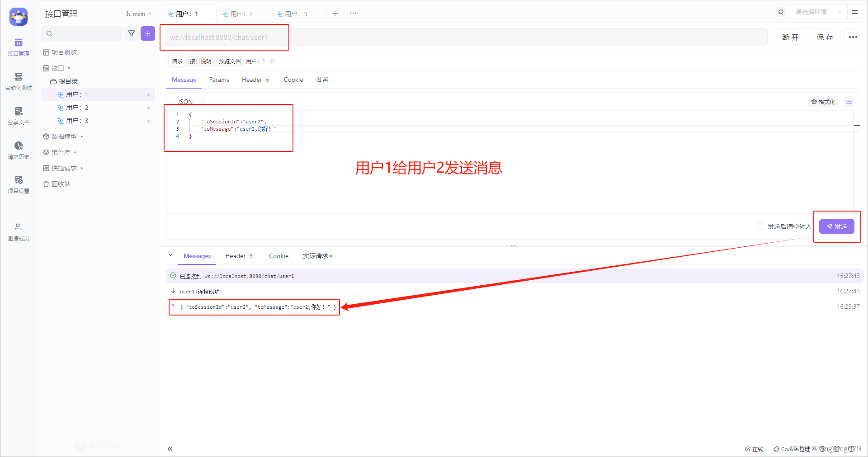Select the Message tab
The image size is (868, 457).
pos(184,80)
